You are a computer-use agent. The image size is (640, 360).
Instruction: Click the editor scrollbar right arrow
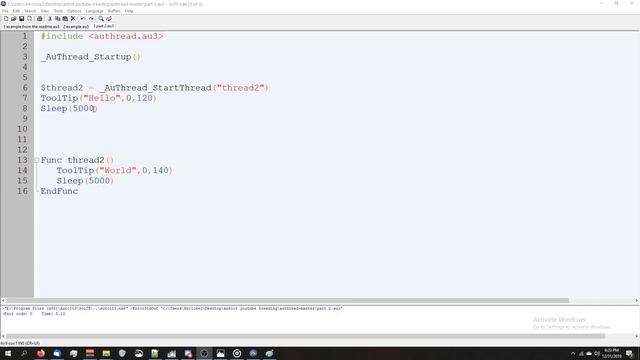click(x=636, y=300)
